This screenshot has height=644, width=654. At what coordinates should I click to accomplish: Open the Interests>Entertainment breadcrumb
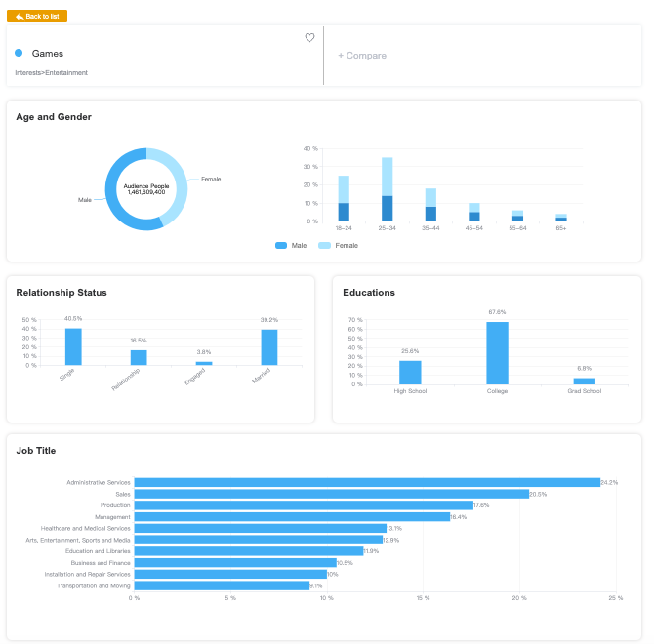pos(52,72)
